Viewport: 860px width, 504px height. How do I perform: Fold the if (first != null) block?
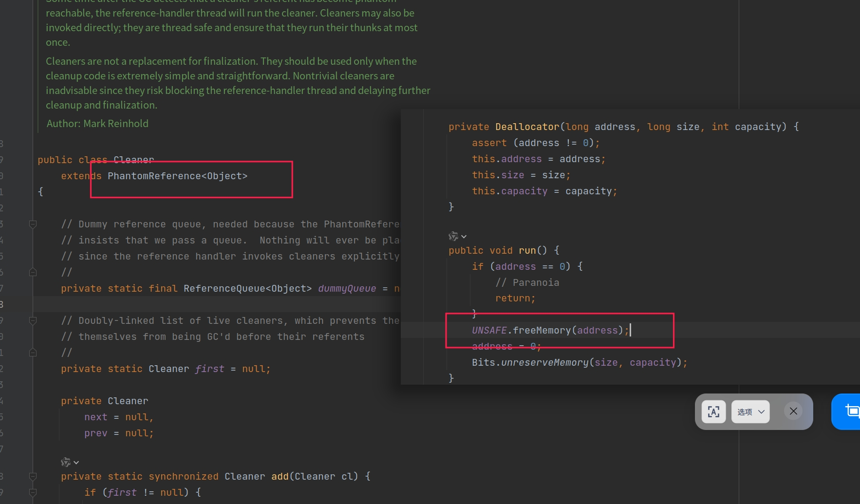click(33, 493)
